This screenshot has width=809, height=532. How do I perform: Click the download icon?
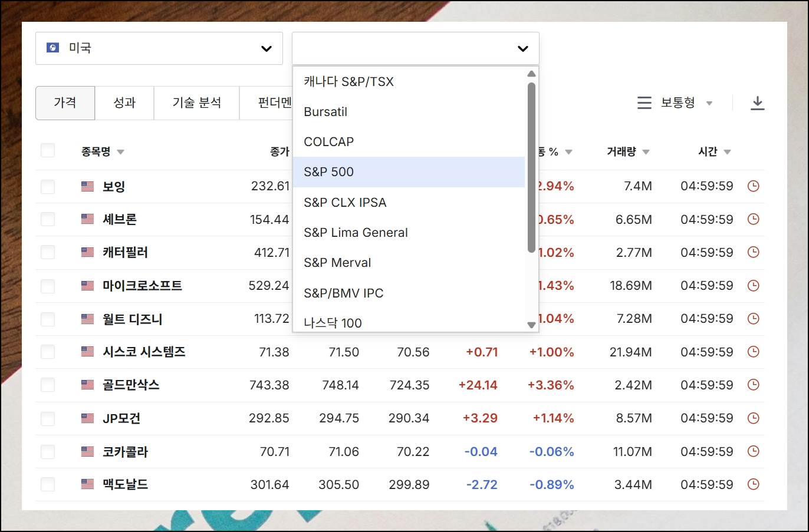[x=758, y=103]
